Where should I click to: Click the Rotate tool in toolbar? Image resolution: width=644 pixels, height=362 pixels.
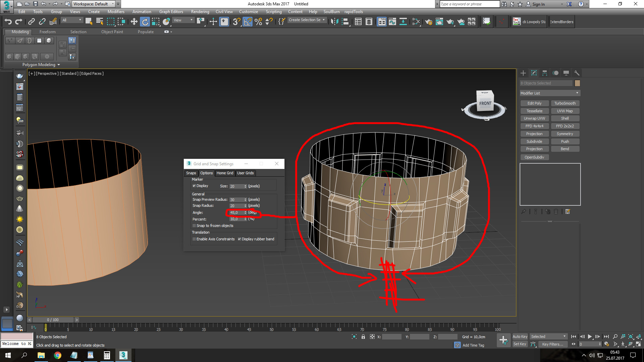[x=145, y=22]
